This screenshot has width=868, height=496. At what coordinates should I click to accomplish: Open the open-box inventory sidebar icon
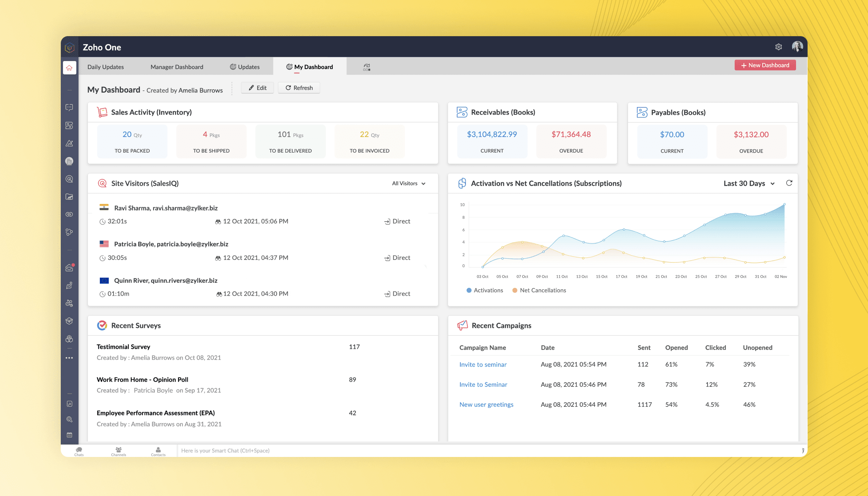[69, 321]
